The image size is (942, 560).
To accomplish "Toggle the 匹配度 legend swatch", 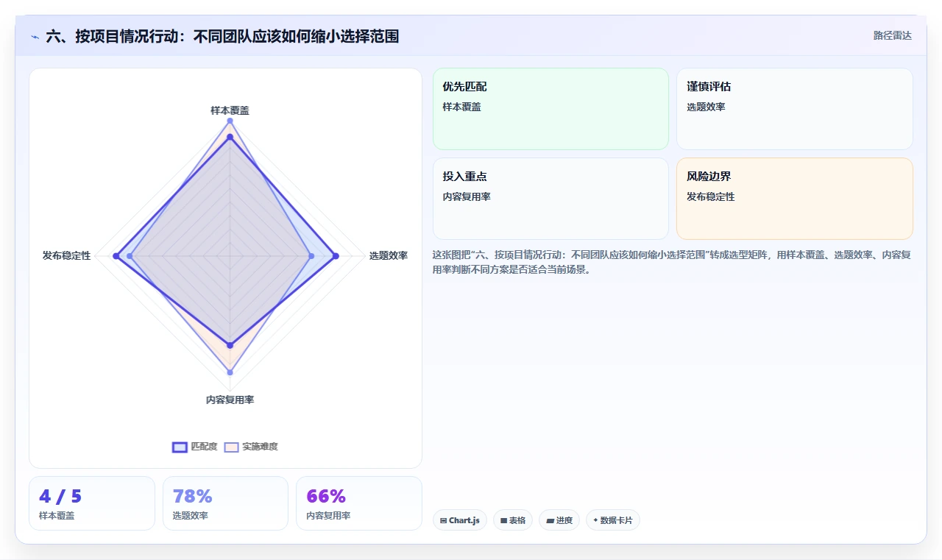I will click(180, 447).
